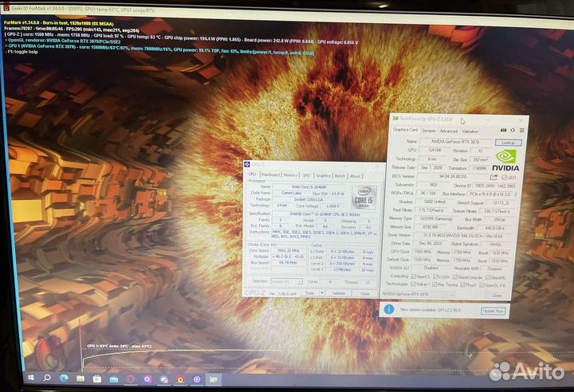The image size is (574, 392).
Task: Click the Tools button in CPU-Z
Action: (309, 293)
